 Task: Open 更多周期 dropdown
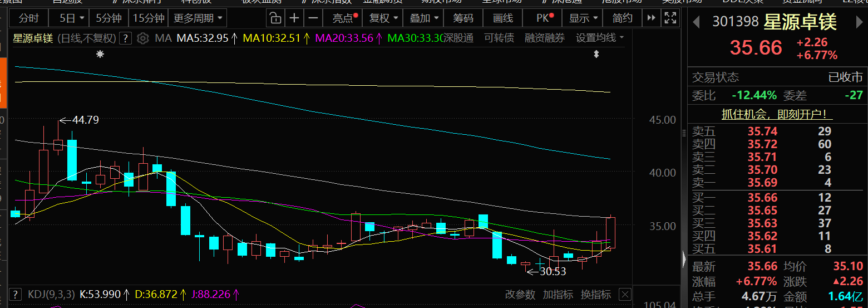[198, 18]
